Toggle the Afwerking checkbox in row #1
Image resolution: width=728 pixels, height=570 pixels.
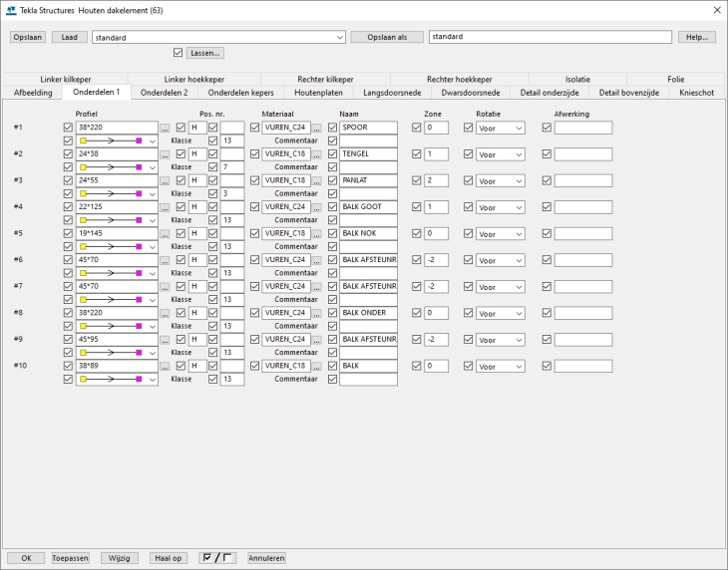(x=546, y=128)
